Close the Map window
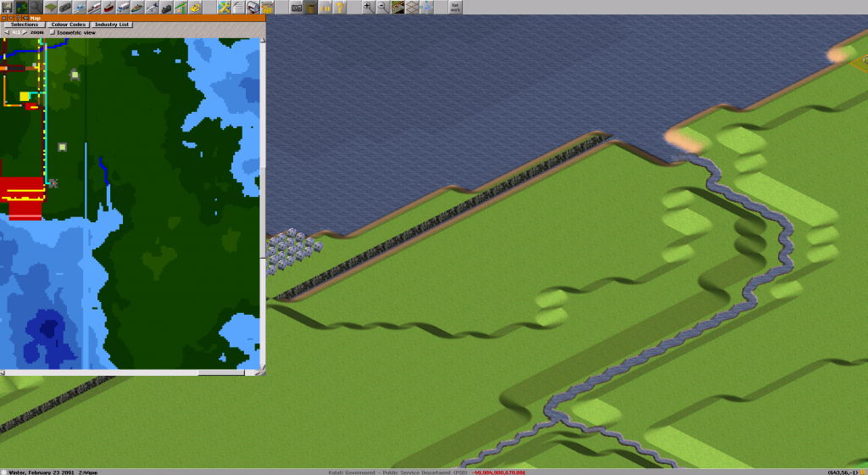The width and height of the screenshot is (868, 475). pos(3,19)
